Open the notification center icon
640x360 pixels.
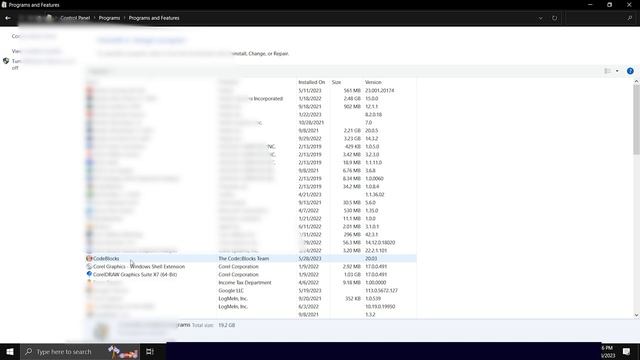(627, 351)
